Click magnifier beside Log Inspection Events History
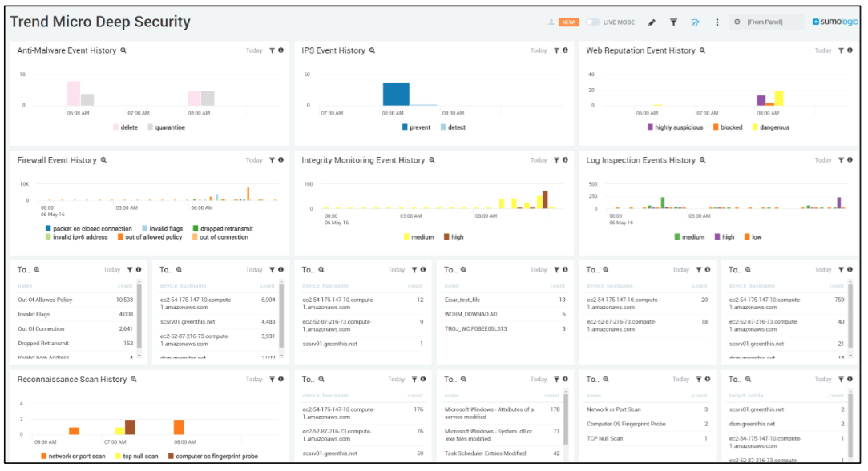The image size is (868, 471). tap(702, 160)
